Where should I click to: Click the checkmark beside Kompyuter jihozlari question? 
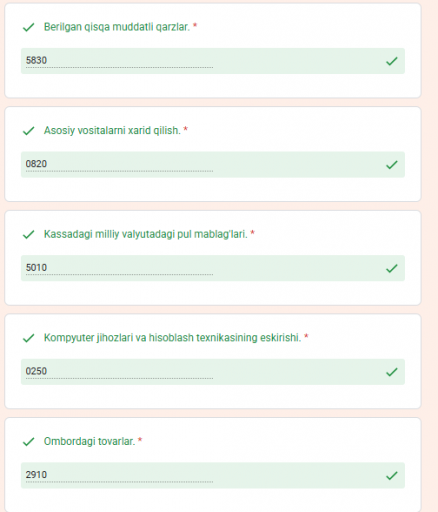coord(29,338)
